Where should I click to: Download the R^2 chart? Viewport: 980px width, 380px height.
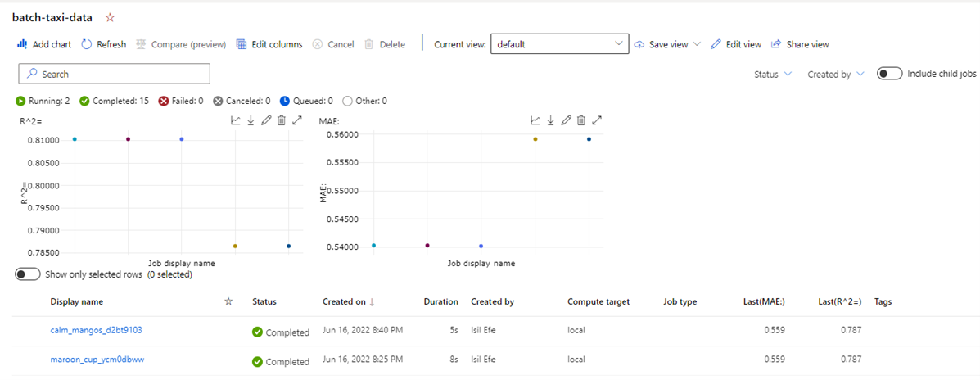point(251,120)
